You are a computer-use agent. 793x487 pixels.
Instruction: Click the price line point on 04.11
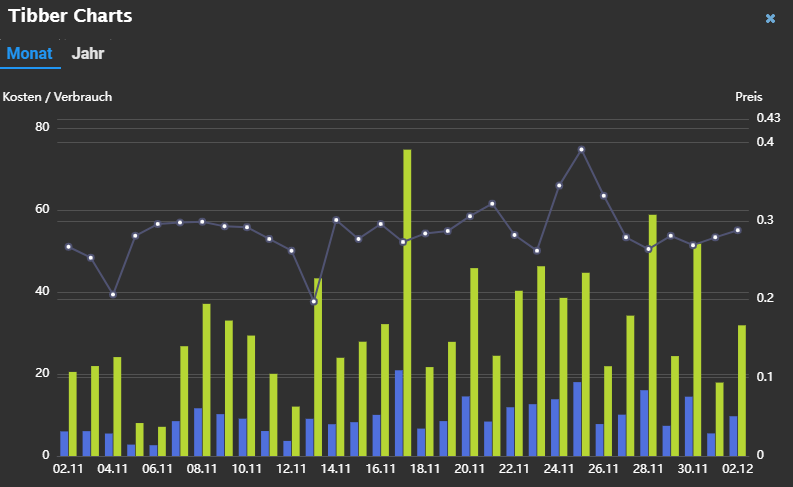coord(113,294)
